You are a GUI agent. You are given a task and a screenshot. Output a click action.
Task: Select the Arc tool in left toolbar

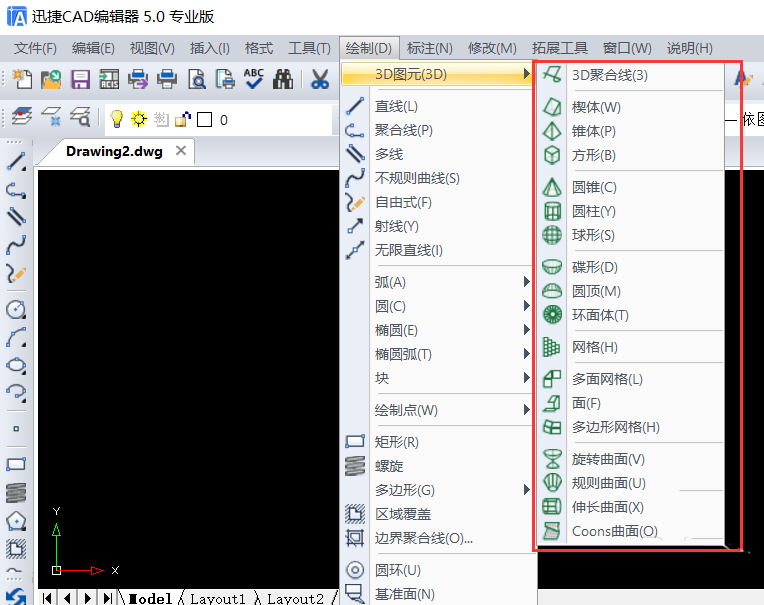point(16,338)
